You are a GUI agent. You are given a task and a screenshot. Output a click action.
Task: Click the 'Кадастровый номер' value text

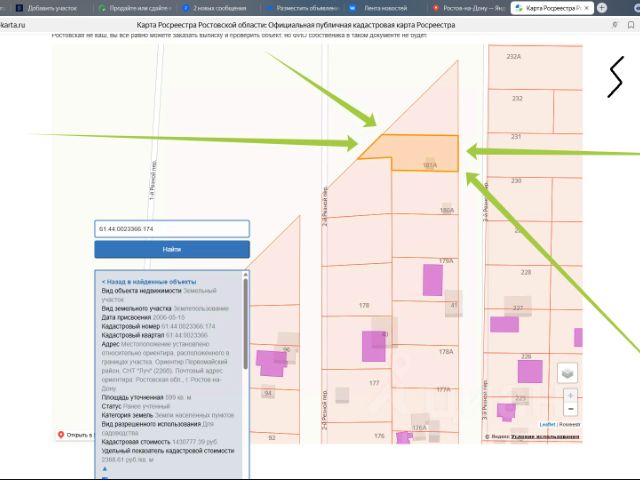(x=188, y=326)
